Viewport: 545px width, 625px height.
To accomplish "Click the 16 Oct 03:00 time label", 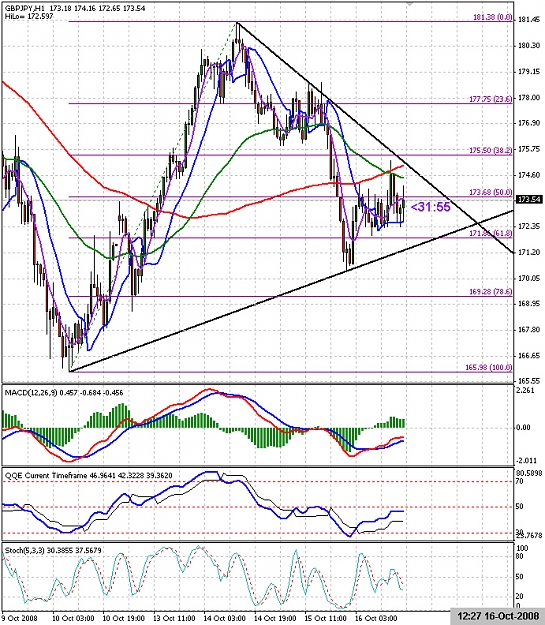I will coord(376,618).
